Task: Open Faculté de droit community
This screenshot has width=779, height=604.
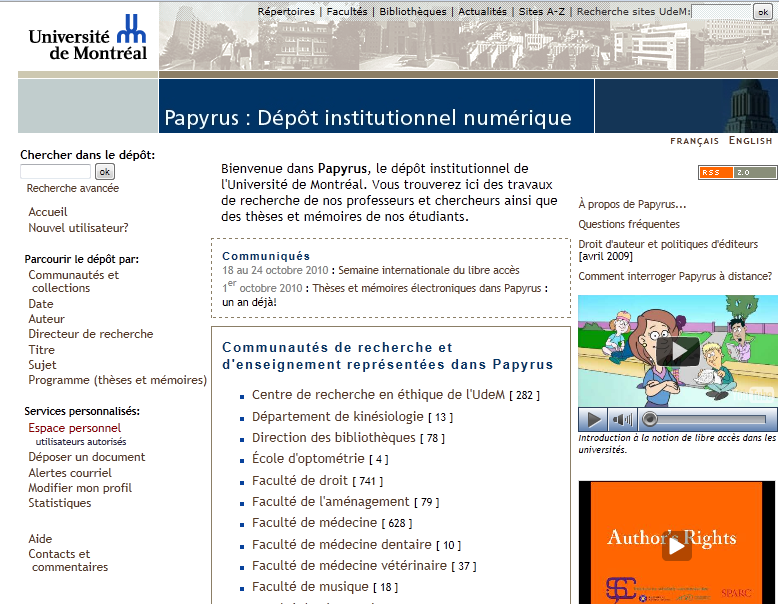Action: coord(300,480)
